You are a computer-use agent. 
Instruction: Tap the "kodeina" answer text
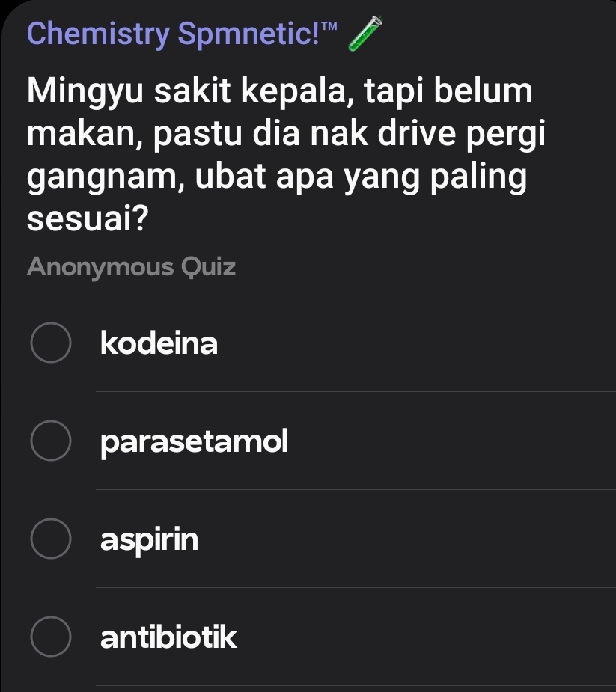159,344
